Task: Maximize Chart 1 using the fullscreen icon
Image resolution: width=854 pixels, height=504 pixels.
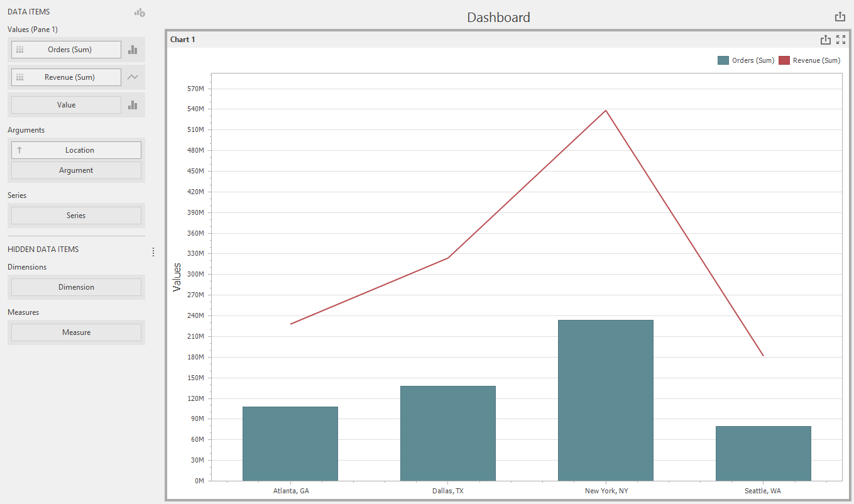Action: point(841,40)
